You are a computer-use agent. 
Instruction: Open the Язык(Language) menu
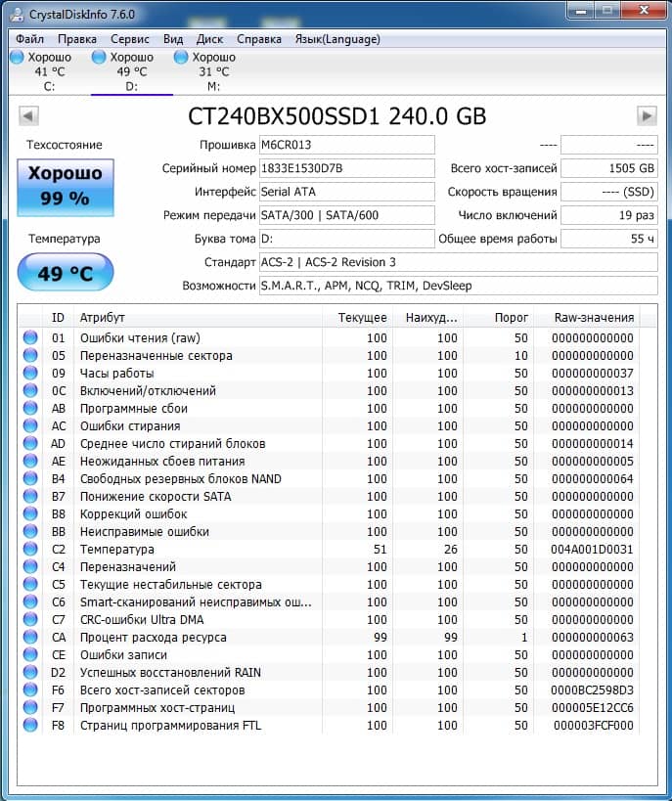coord(337,39)
